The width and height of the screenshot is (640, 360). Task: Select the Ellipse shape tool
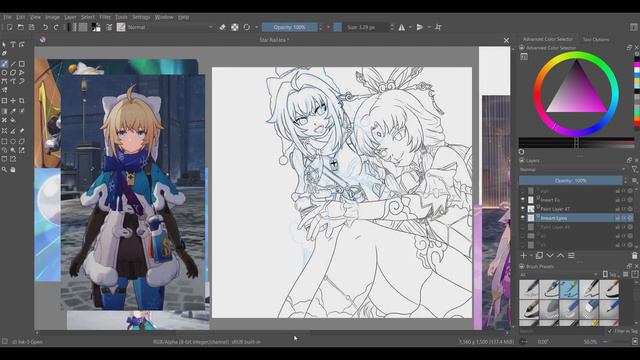pos(4,73)
